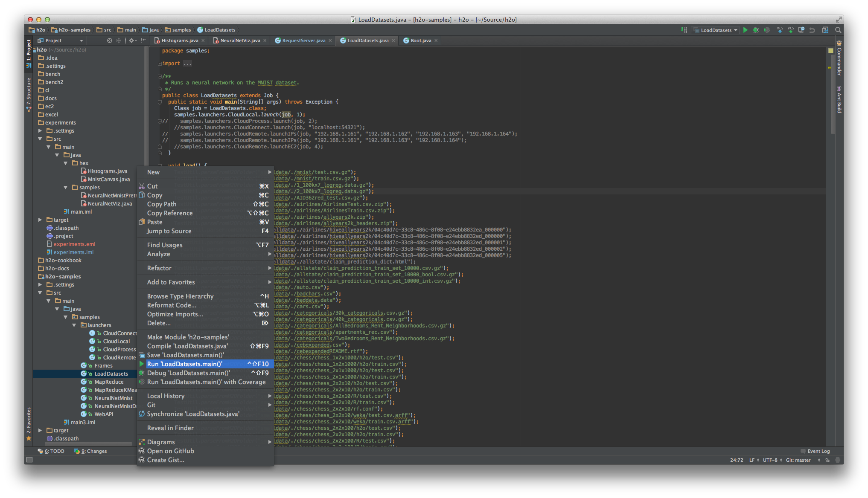Select Run 'LoadDatasets.main()' from context menu
Viewport: 868px width, 498px height.
(185, 364)
